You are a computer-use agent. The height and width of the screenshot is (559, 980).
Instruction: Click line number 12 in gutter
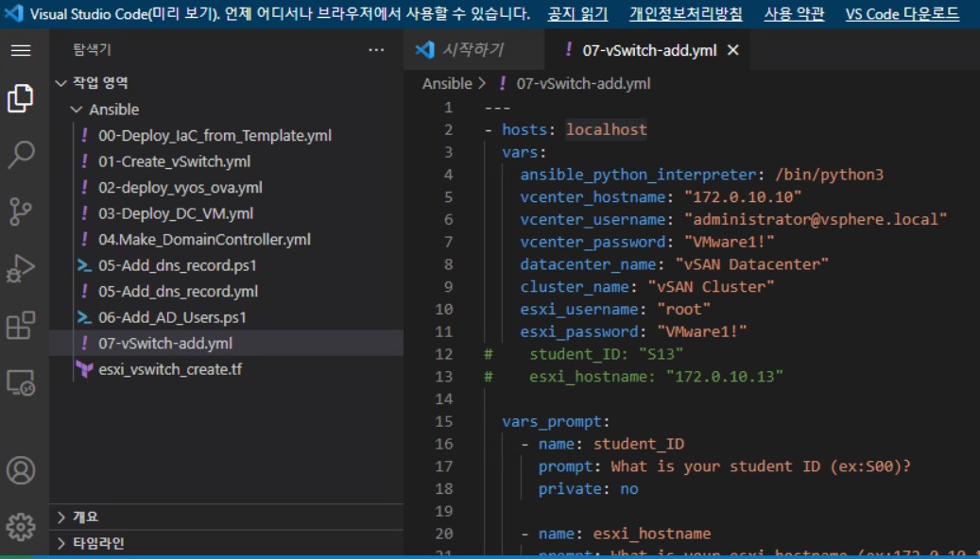click(x=444, y=354)
